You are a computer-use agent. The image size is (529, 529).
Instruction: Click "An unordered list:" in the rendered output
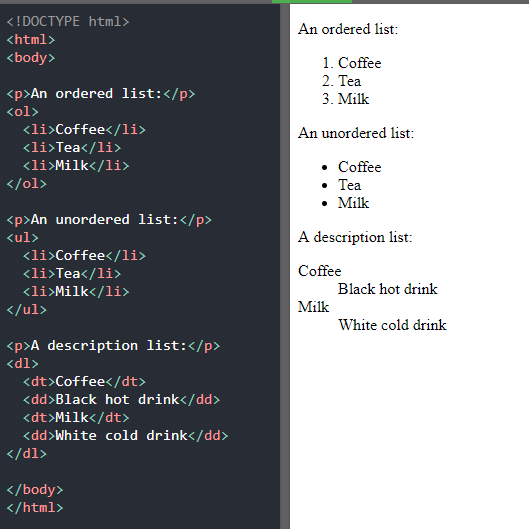point(356,133)
